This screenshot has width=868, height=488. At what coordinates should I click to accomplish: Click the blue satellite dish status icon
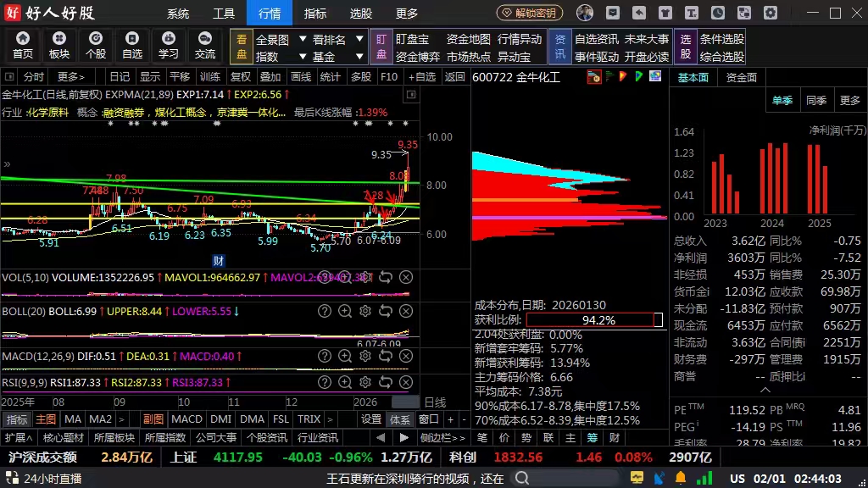tap(659, 478)
